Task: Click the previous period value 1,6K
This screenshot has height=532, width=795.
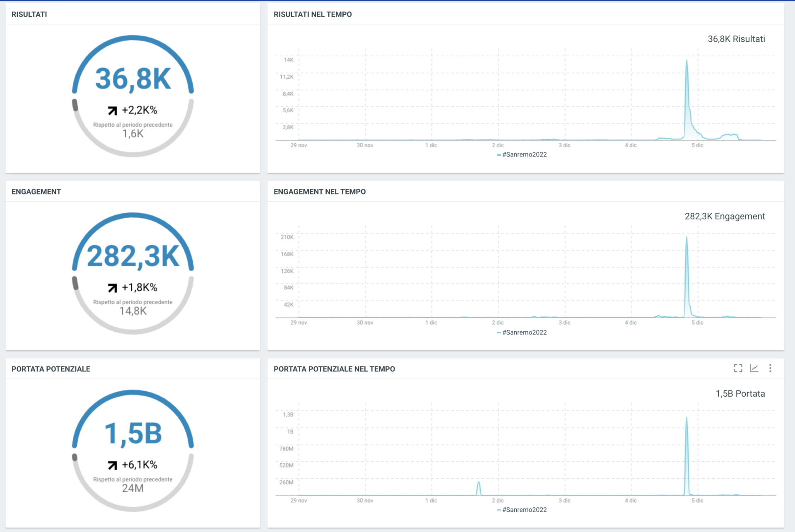Action: (133, 134)
